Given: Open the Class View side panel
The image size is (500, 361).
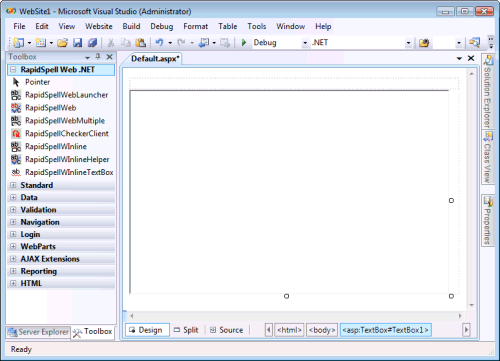Looking at the screenshot, I should tap(488, 157).
